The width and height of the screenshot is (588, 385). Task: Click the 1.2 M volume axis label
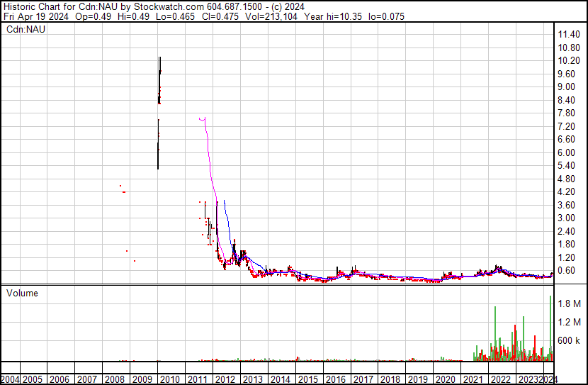pyautogui.click(x=570, y=323)
